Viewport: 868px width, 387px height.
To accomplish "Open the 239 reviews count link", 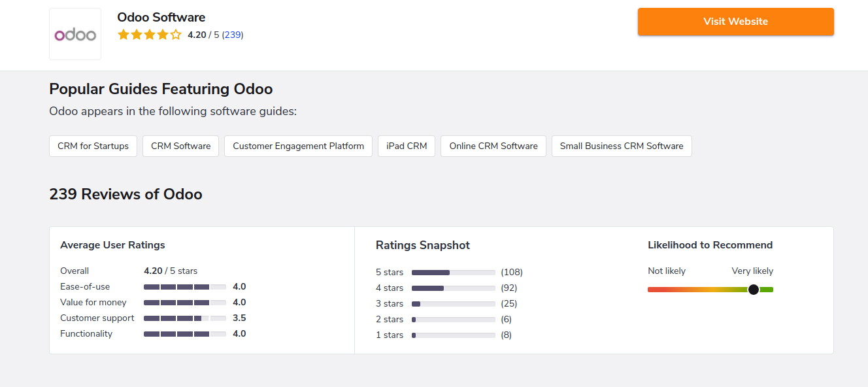I will [233, 35].
